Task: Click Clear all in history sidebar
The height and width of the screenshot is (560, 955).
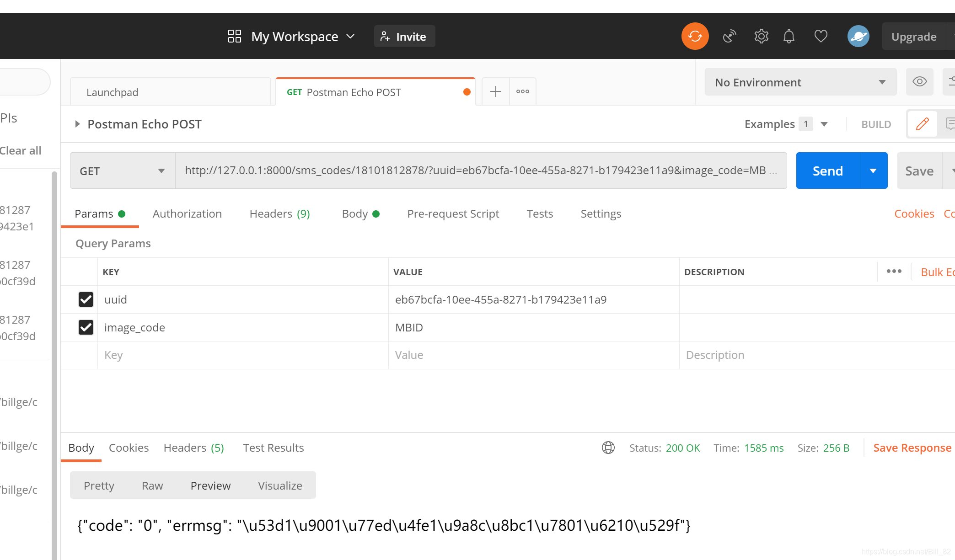Action: click(21, 150)
